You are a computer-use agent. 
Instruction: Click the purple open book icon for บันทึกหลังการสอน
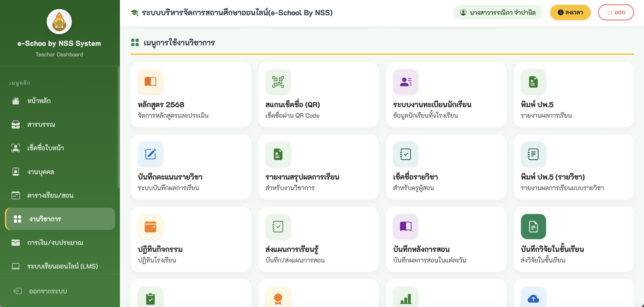[406, 227]
